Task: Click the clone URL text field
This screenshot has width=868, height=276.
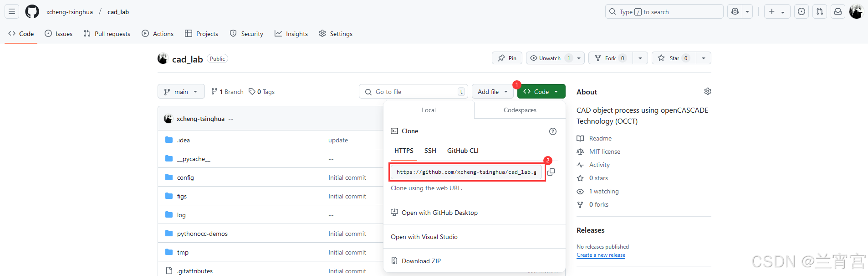Action: (x=467, y=172)
